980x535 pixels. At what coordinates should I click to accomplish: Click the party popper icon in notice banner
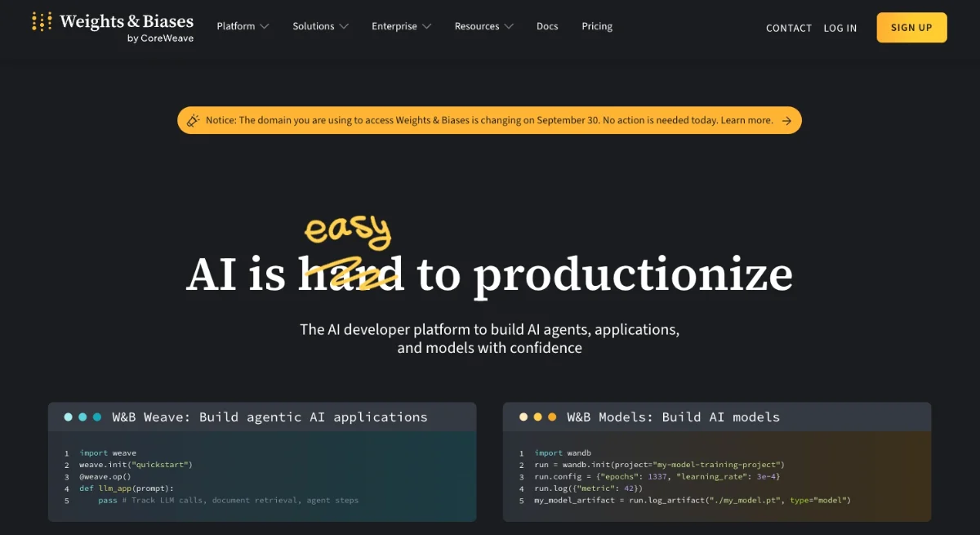pos(193,120)
